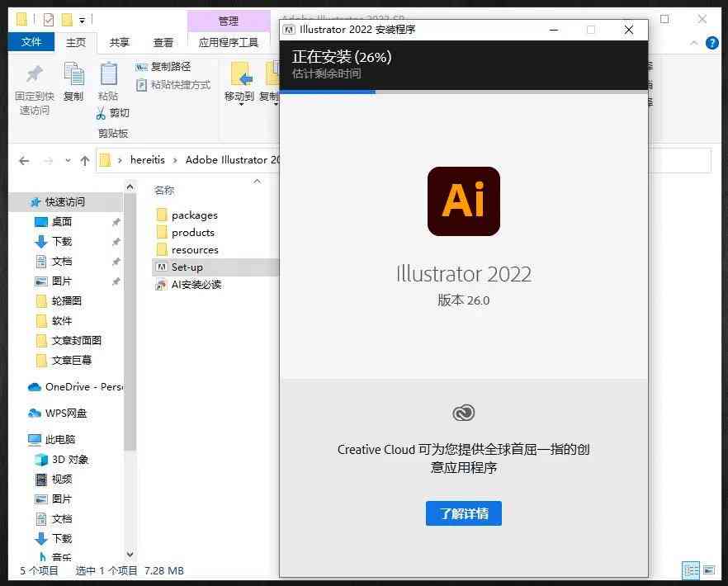Click 复制路径 (copy path)

pyautogui.click(x=163, y=67)
